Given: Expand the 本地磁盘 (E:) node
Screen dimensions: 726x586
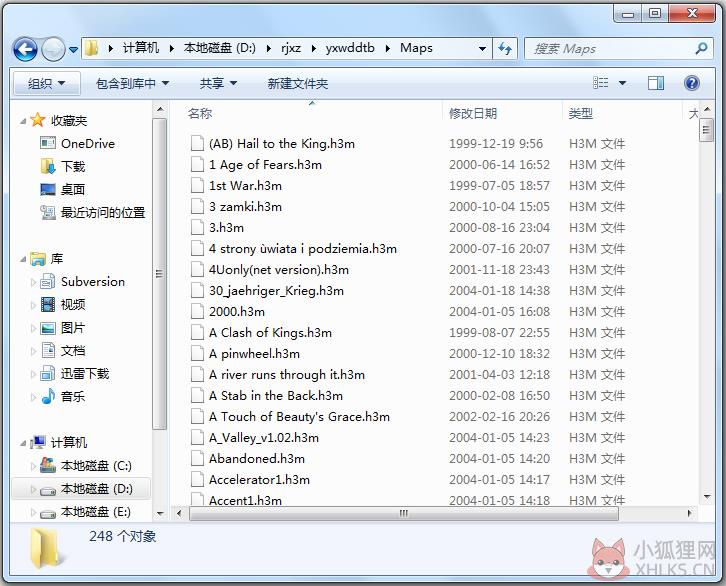Looking at the screenshot, I should (33, 512).
